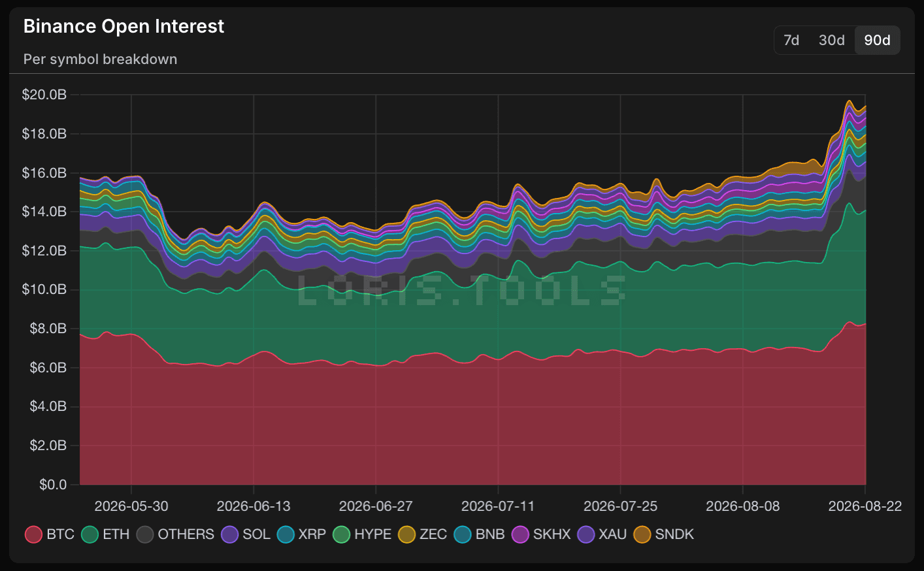The height and width of the screenshot is (571, 924).
Task: Toggle SOL series via its legend circle
Action: click(x=230, y=534)
